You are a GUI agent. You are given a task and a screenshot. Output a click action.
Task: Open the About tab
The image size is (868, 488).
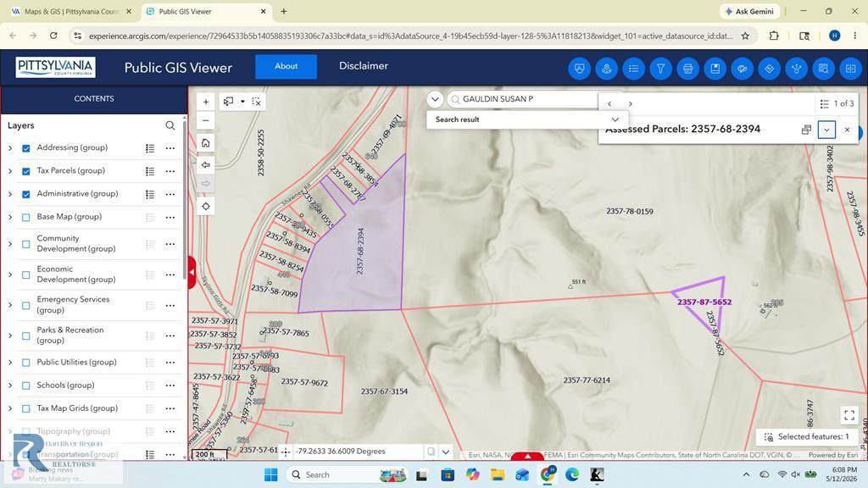[x=287, y=66]
